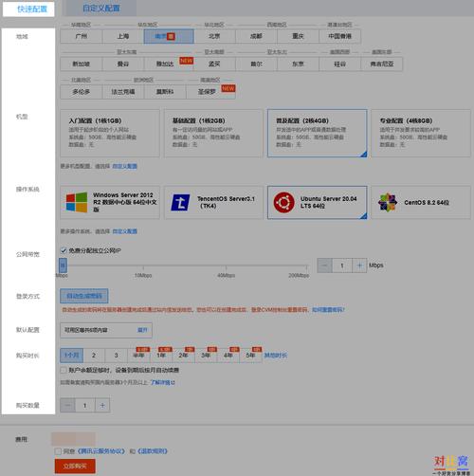
Task: Choose the 硅谷 region
Action: coord(339,64)
